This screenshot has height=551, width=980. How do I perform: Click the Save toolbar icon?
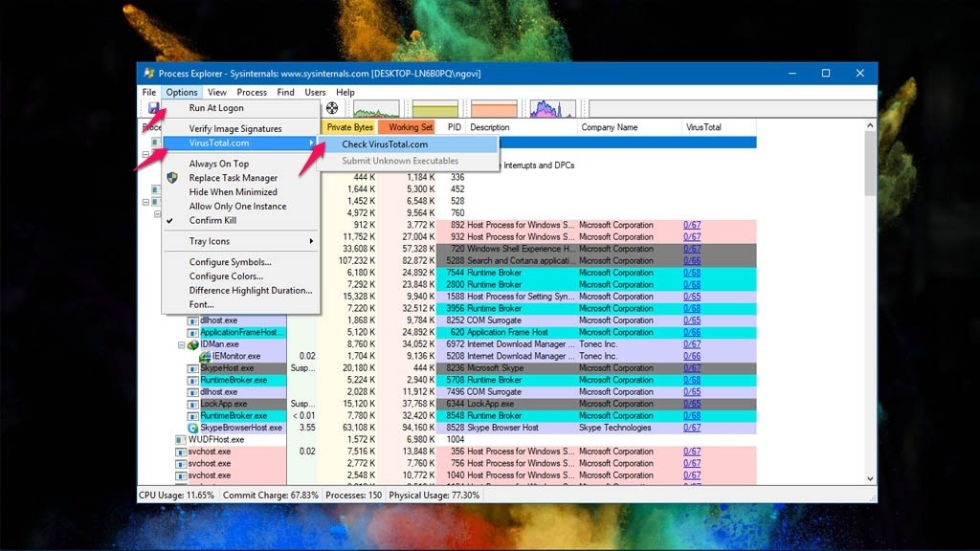pos(153,109)
